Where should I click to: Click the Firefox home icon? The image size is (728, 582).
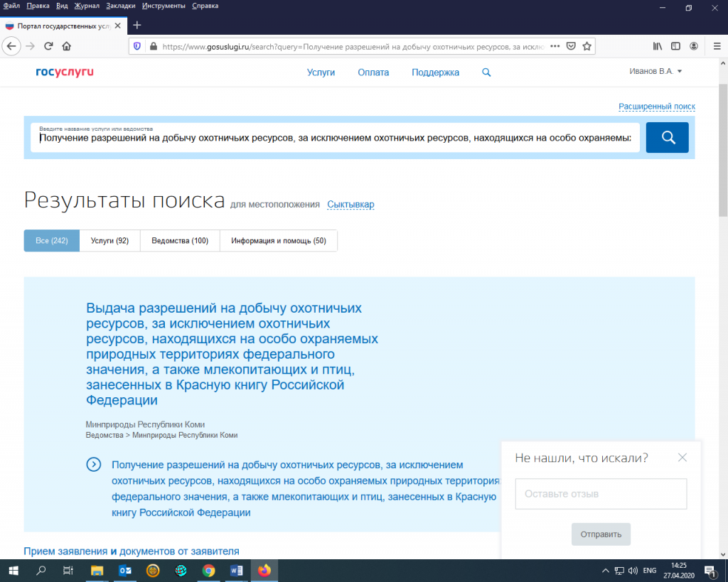pos(67,45)
